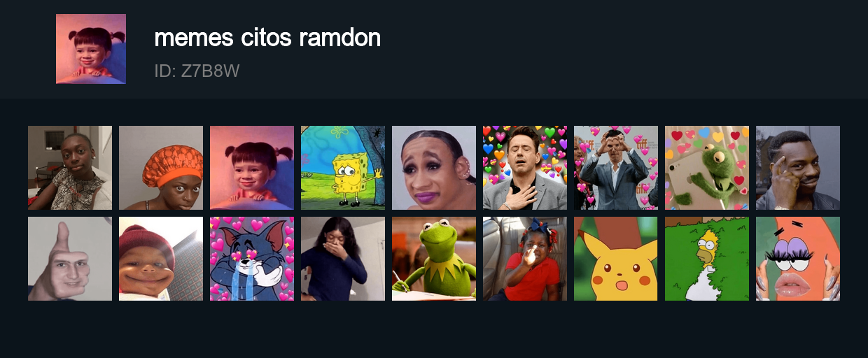
Task: Choose crying Tom cat with hearts sticker
Action: click(252, 259)
